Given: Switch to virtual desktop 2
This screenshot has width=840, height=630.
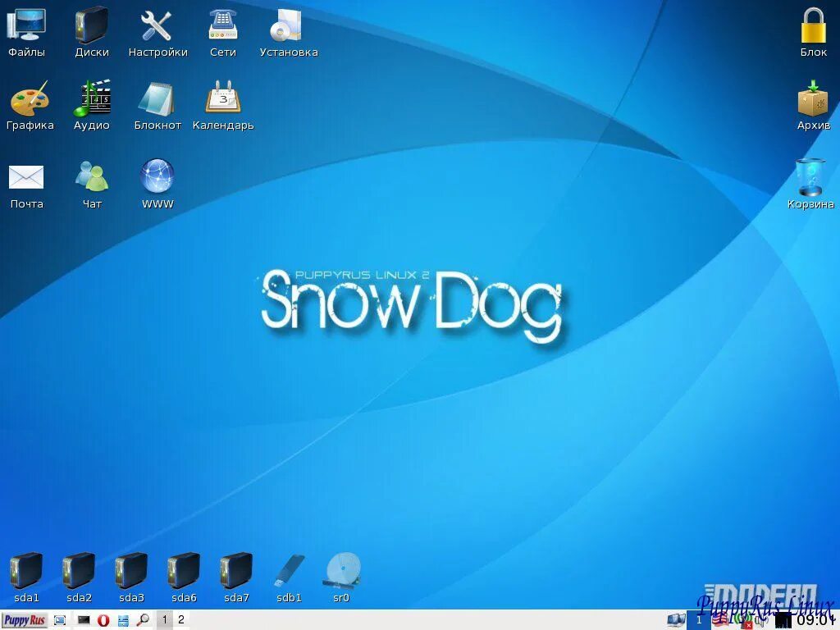Looking at the screenshot, I should tap(181, 620).
